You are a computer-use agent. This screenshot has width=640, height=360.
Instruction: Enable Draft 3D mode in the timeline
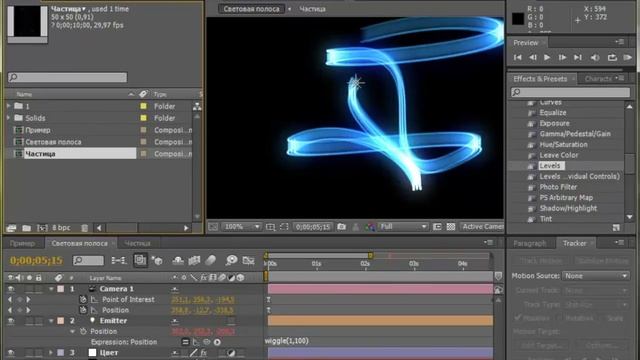tap(157, 260)
